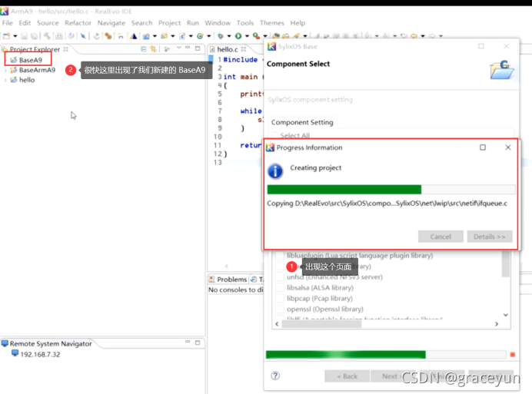
Task: Select the BaseA9 project in Project Explorer
Action: 31,60
